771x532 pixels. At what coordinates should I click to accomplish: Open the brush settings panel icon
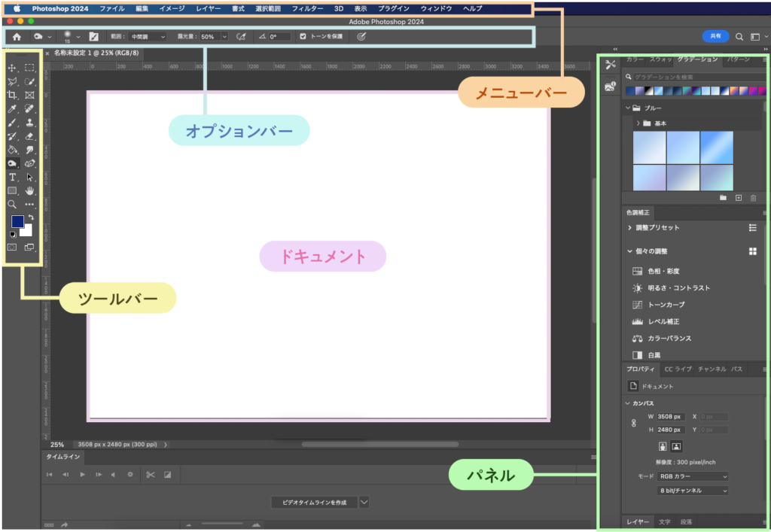coord(93,37)
